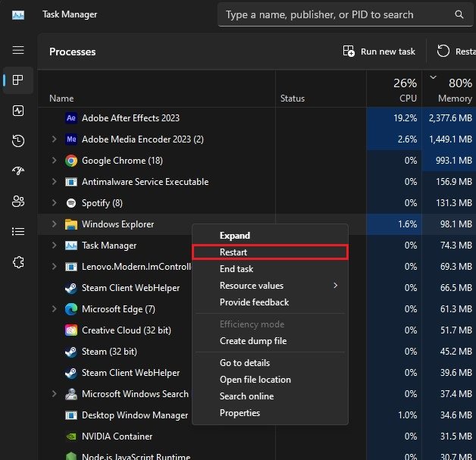This screenshot has width=476, height=460.
Task: Click Create dump file option
Action: [x=252, y=342]
